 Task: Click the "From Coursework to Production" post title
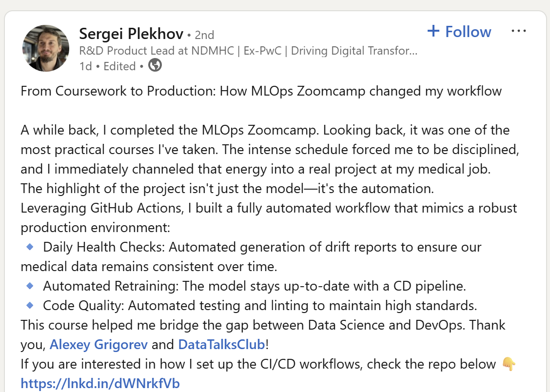(261, 91)
